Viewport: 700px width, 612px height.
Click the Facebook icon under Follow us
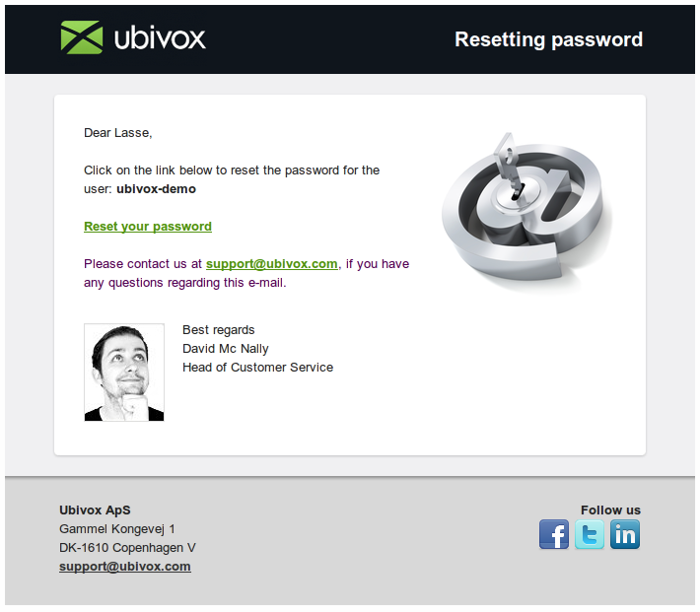553,534
